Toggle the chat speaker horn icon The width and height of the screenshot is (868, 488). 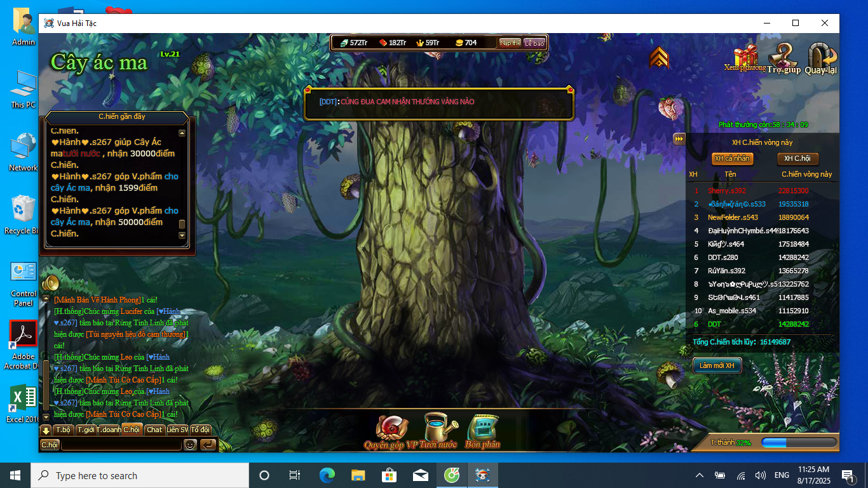pos(50,283)
